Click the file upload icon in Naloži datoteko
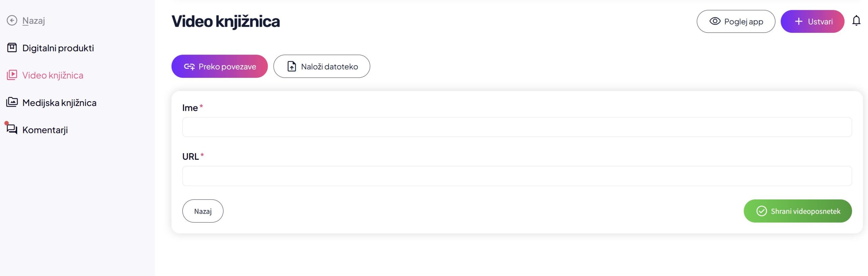This screenshot has height=276, width=868. (292, 66)
